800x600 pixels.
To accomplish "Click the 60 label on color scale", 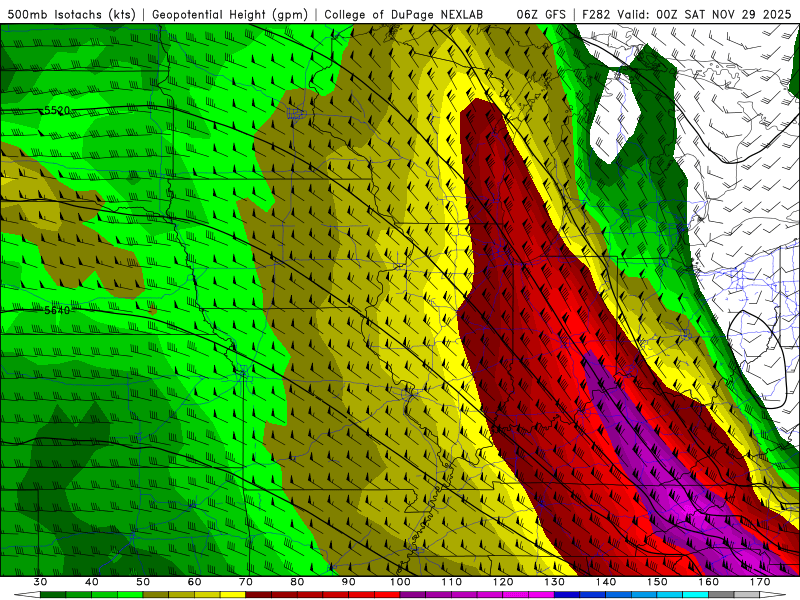I will [194, 582].
